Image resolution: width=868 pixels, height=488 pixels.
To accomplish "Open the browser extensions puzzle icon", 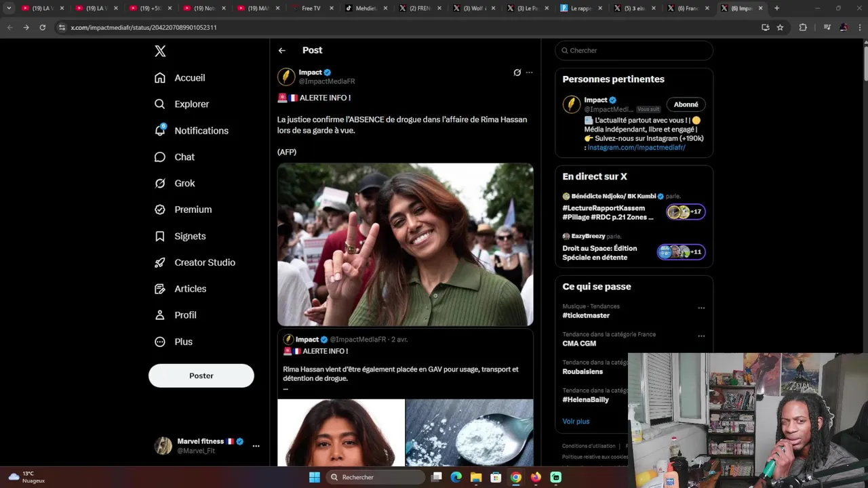I will pos(804,27).
